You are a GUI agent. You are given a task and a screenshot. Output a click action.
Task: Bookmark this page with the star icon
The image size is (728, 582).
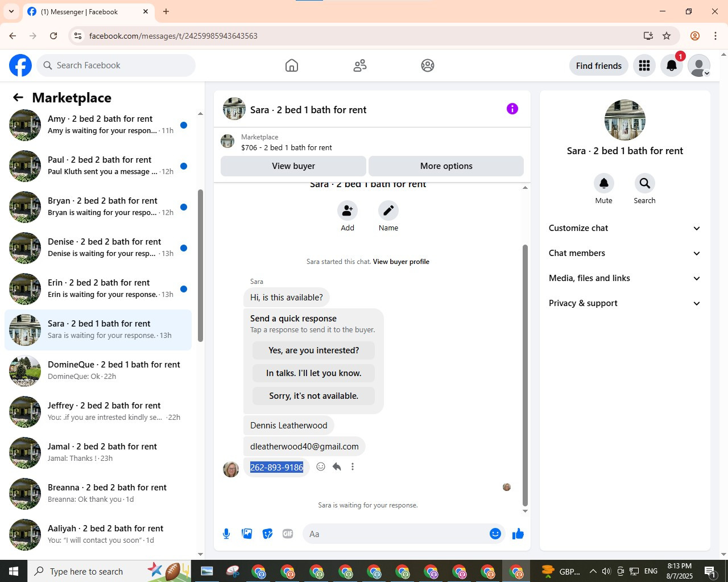(x=667, y=36)
